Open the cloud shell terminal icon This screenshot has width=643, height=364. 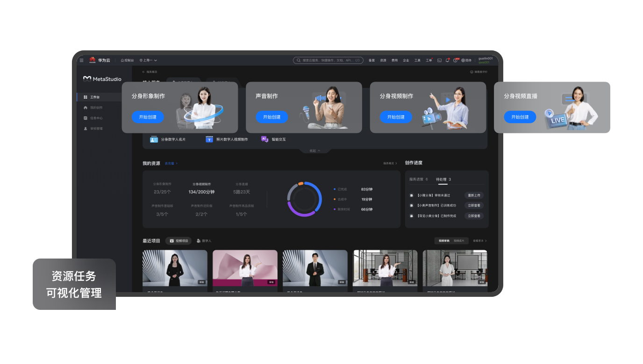click(439, 60)
